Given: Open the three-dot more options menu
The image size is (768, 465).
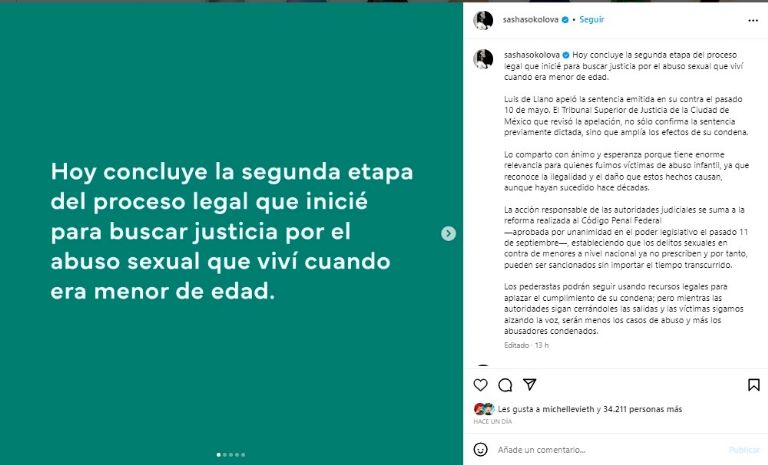Looking at the screenshot, I should point(753,21).
